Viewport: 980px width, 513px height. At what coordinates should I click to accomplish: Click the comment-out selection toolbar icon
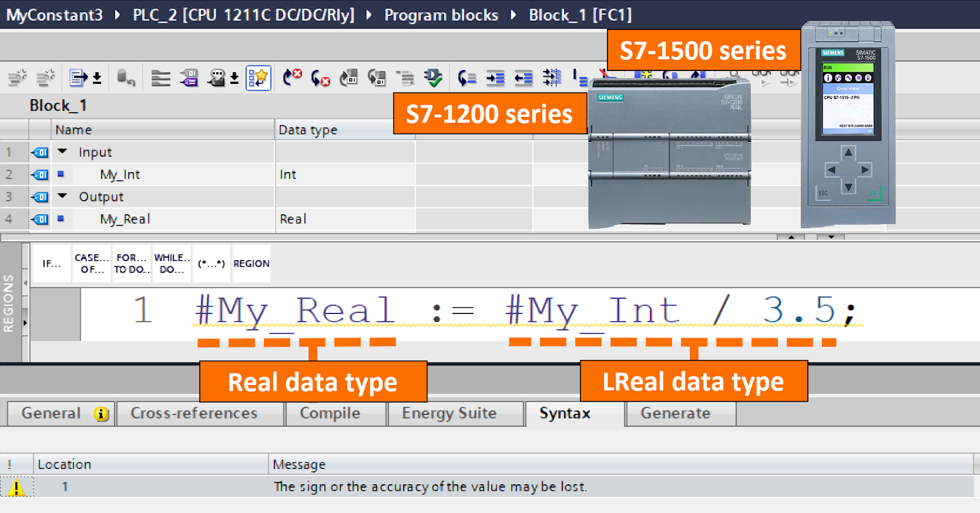[579, 78]
